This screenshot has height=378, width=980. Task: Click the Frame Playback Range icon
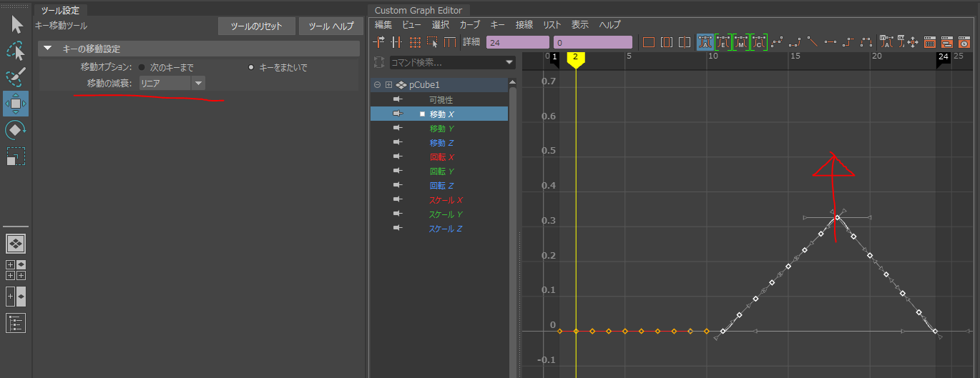[x=667, y=42]
